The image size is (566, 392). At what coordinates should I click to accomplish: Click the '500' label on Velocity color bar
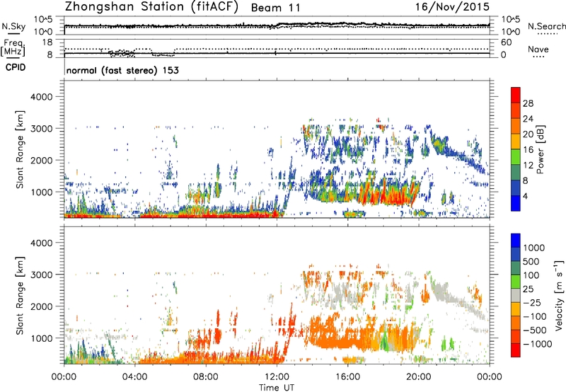point(533,261)
